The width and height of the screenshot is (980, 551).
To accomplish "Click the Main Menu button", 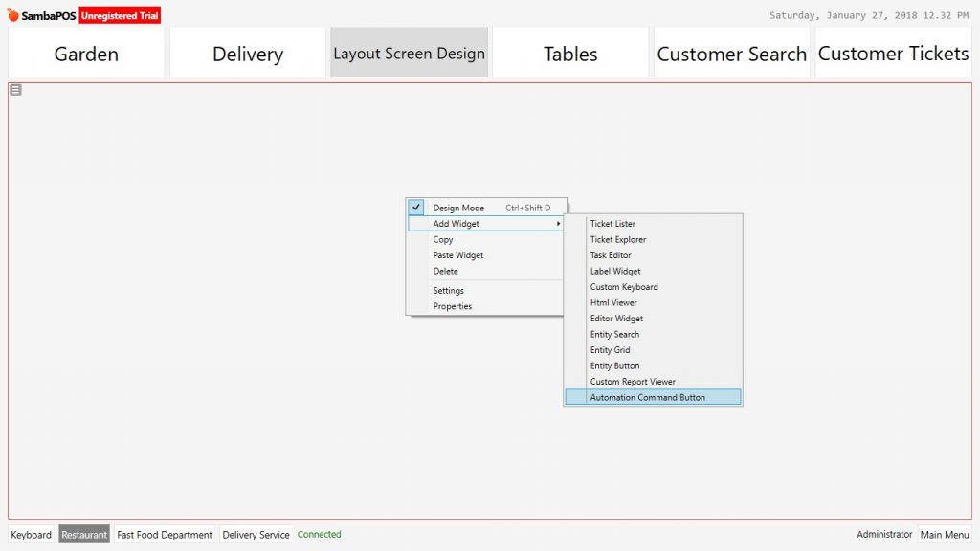I will point(945,535).
